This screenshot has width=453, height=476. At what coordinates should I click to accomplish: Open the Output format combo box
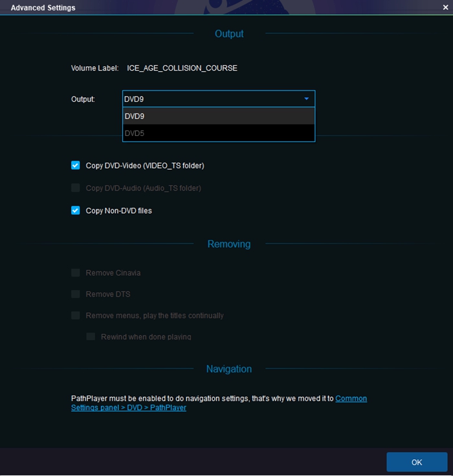219,99
